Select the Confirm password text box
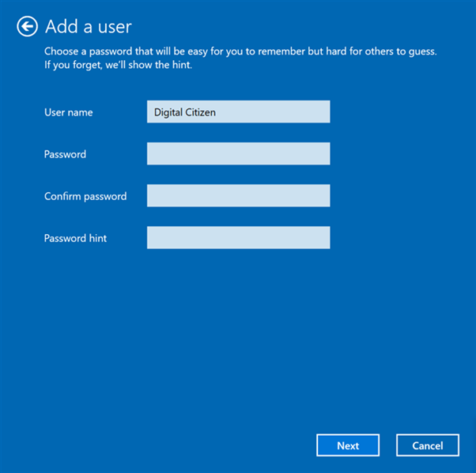The image size is (476, 473). 238,196
